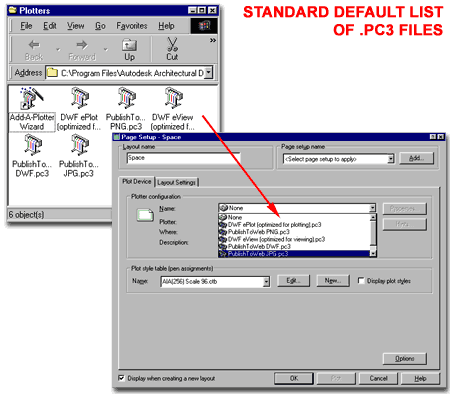Minimize the Plotters window
The height and width of the screenshot is (394, 450).
[193, 10]
